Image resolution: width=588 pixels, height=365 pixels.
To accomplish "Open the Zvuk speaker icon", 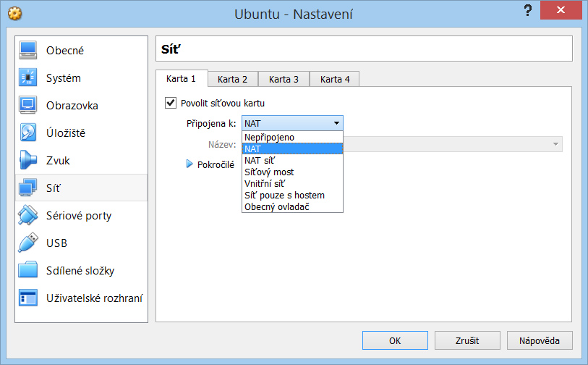I will point(27,160).
